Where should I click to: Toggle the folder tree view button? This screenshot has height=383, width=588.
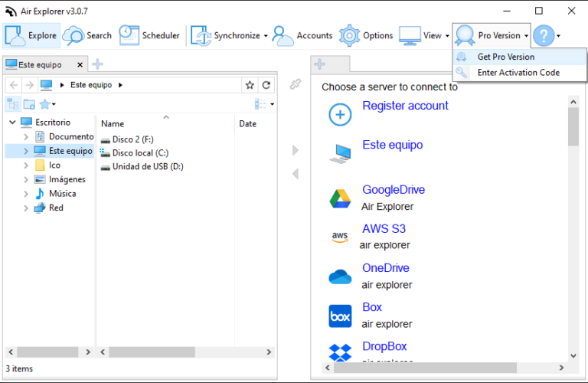[x=12, y=104]
